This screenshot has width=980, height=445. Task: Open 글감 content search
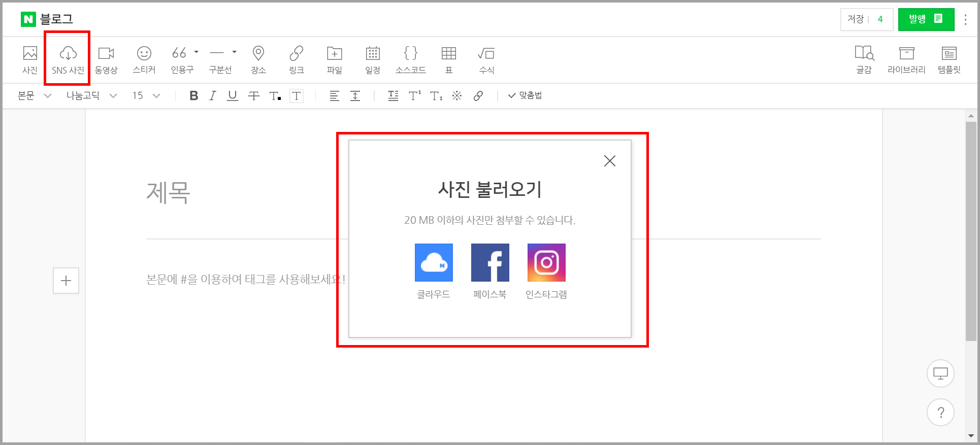coord(864,59)
